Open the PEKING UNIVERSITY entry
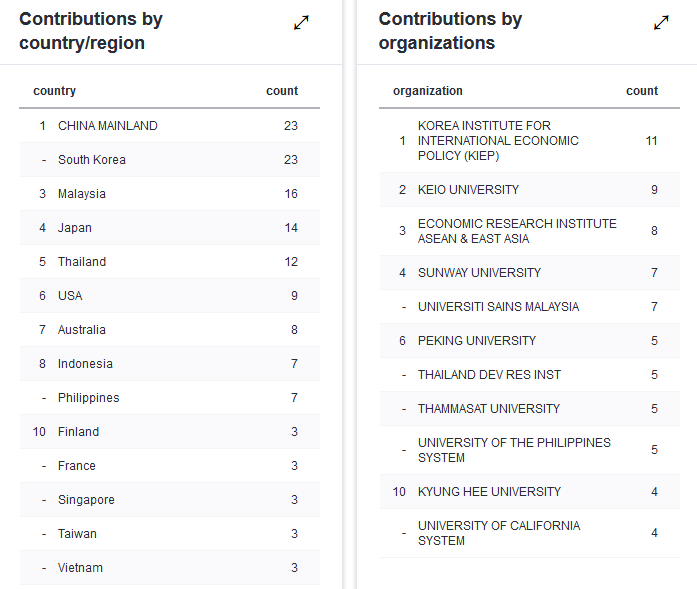The height and width of the screenshot is (589, 697). point(529,341)
